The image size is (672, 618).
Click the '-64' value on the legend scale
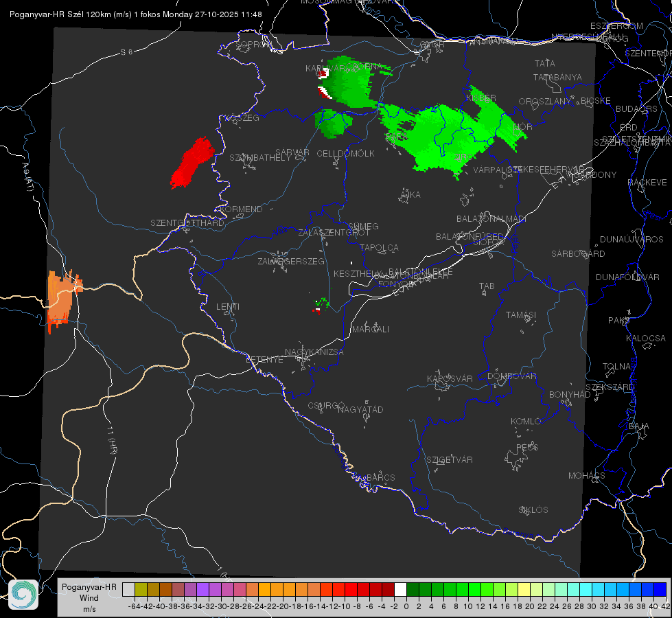(135, 606)
